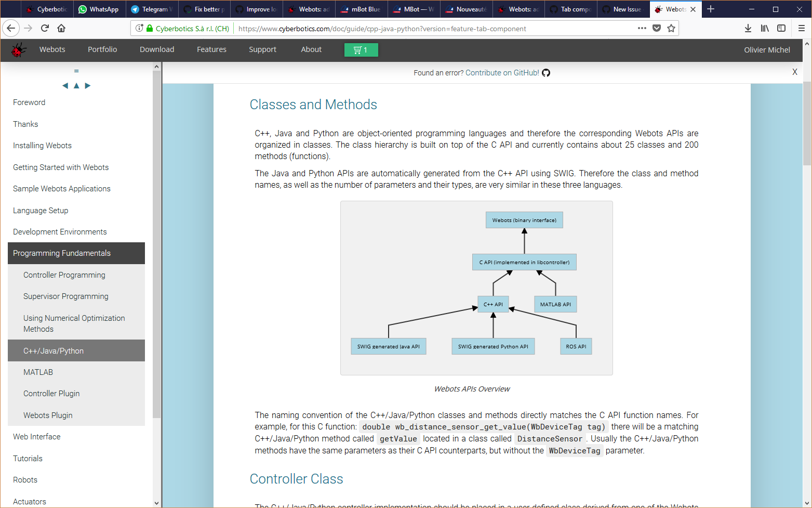Click the GitHub octocat icon in the banner
Screen dimensions: 812x508
(x=546, y=72)
